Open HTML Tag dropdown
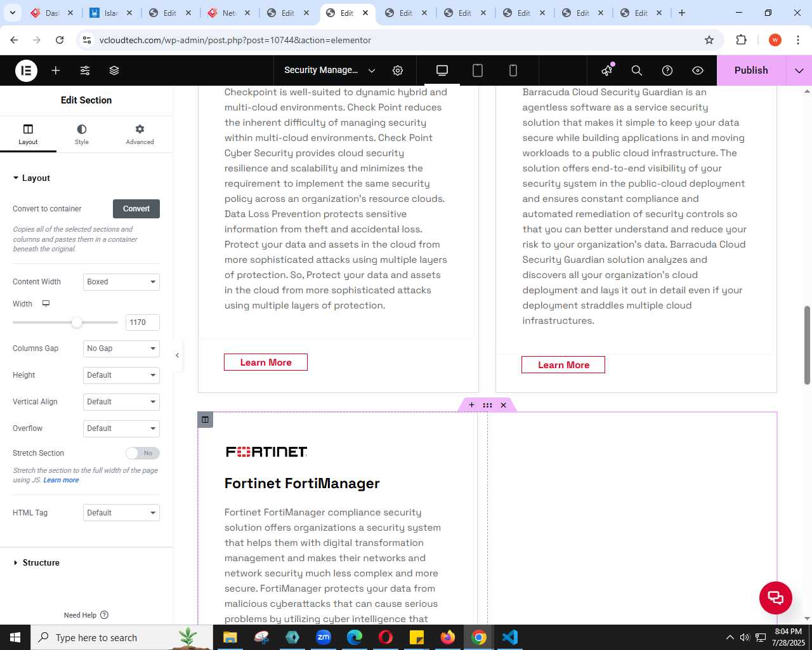Screen dimensions: 812x650 point(121,513)
